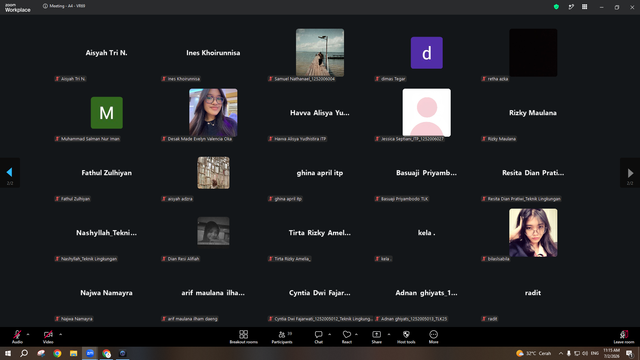Open Windows Start menu

click(8, 353)
